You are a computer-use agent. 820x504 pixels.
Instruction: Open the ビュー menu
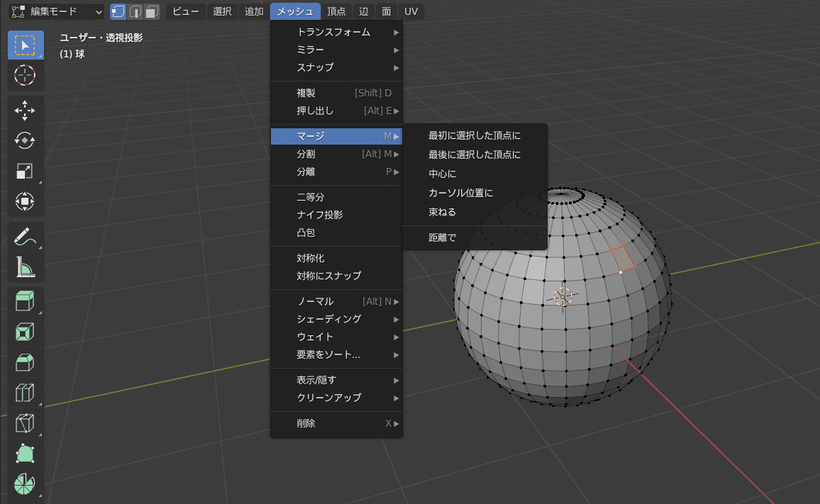[186, 11]
